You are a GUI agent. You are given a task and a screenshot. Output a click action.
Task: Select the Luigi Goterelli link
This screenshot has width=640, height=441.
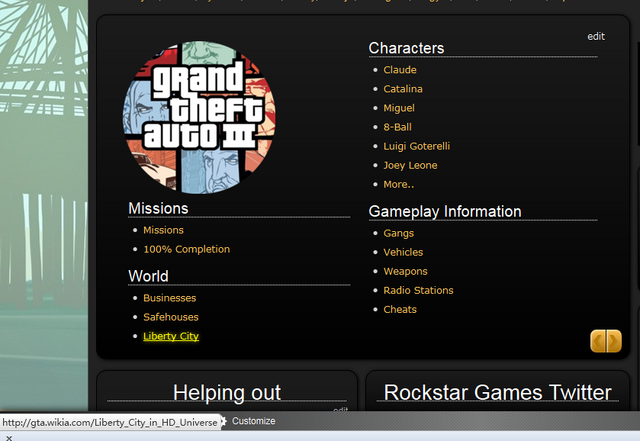[416, 146]
